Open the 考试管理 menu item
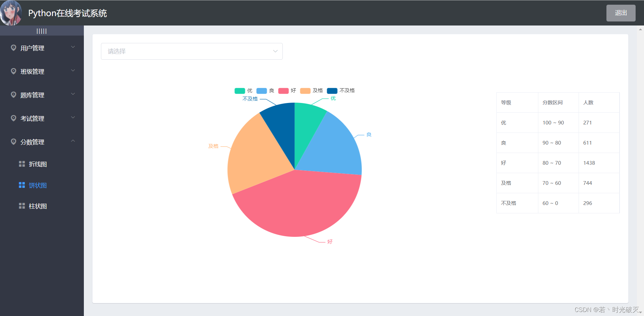Screen dimensions: 644x316 (x=42, y=118)
